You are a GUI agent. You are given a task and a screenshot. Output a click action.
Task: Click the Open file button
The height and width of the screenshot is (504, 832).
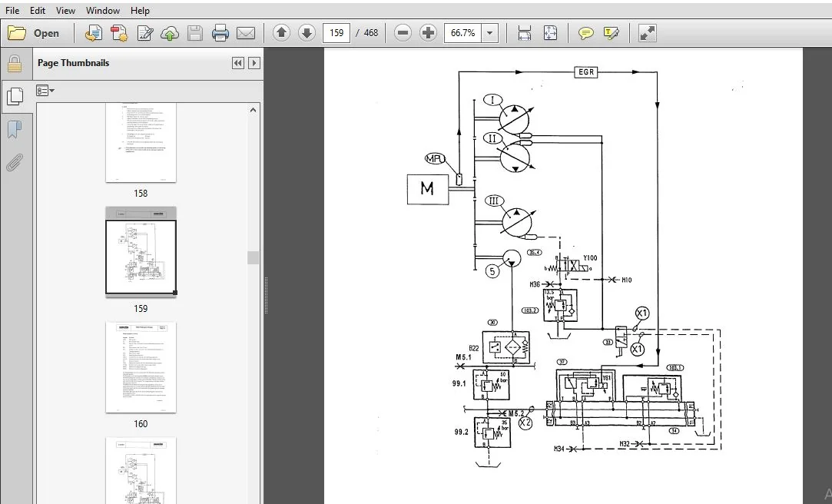33,33
